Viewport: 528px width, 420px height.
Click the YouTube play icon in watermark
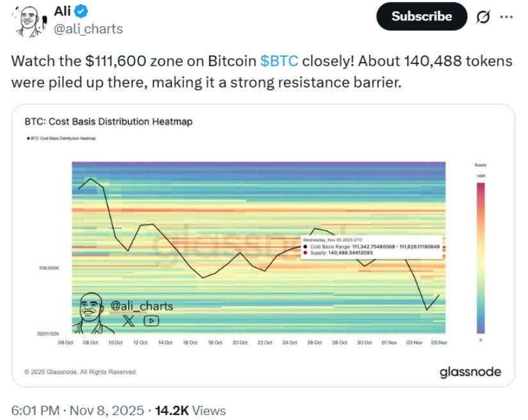pyautogui.click(x=151, y=321)
